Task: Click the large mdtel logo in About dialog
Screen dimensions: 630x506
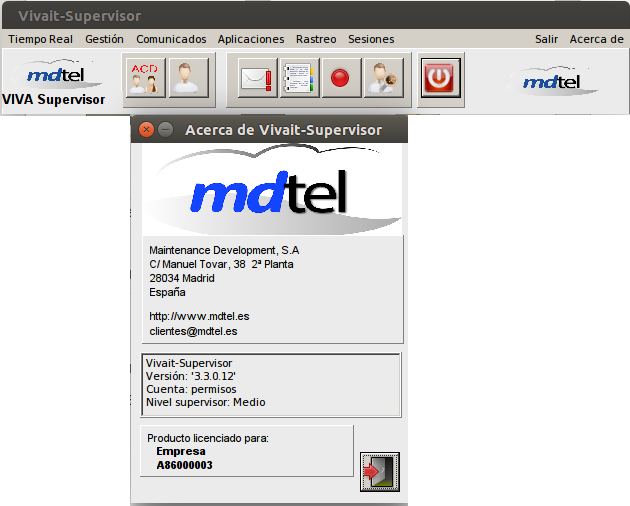Action: (272, 191)
